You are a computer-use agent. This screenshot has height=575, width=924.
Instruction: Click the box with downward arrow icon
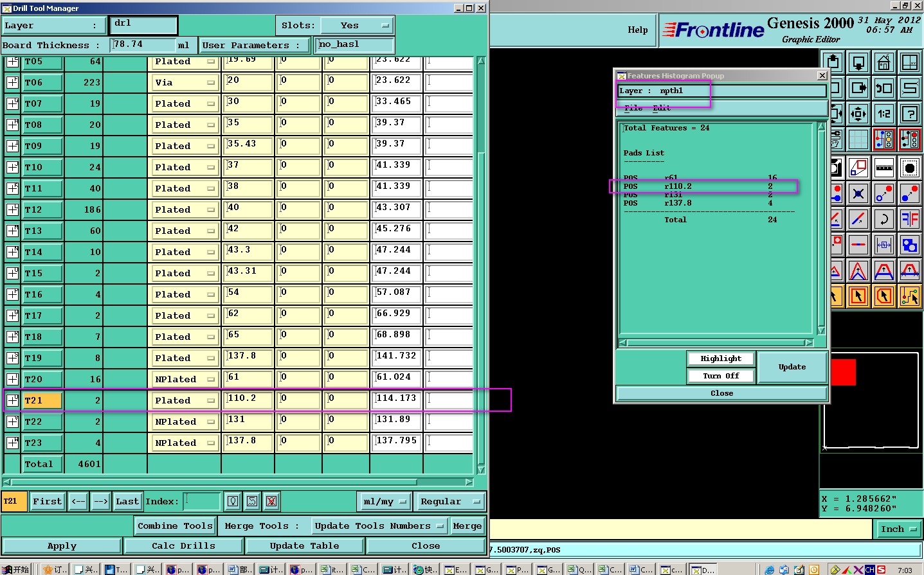tap(858, 62)
